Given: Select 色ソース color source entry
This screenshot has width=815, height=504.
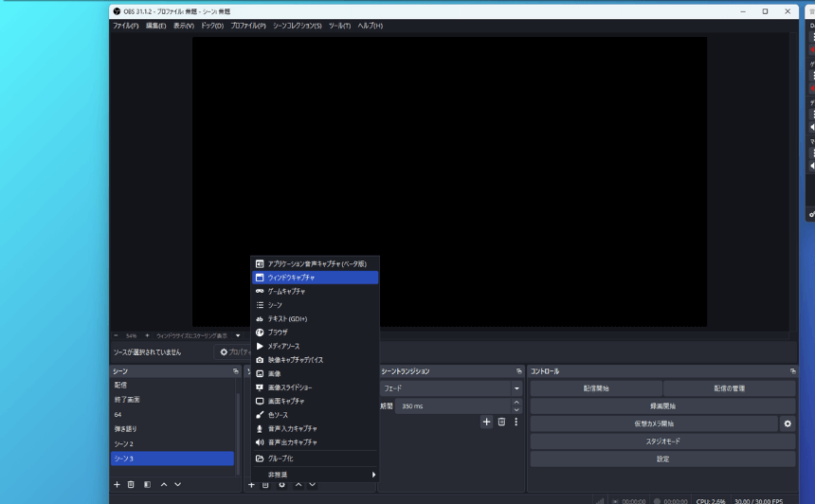Looking at the screenshot, I should tap(278, 415).
